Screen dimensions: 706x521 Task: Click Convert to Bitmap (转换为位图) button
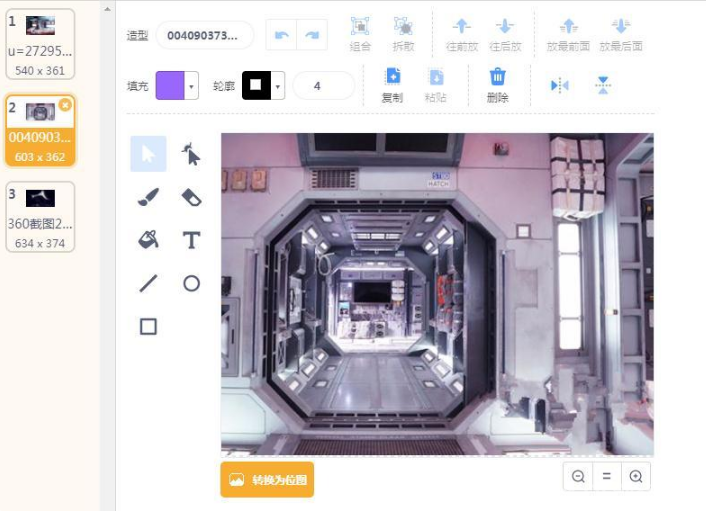click(x=267, y=480)
